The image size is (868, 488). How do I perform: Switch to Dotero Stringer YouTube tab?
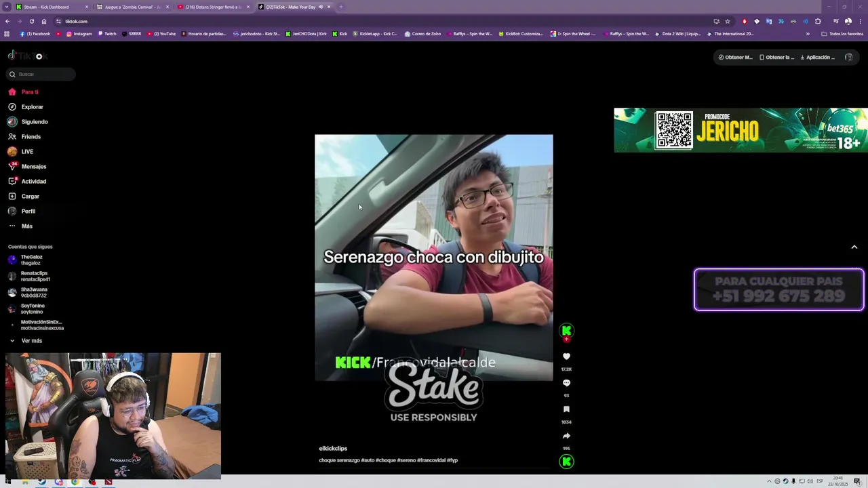click(214, 7)
